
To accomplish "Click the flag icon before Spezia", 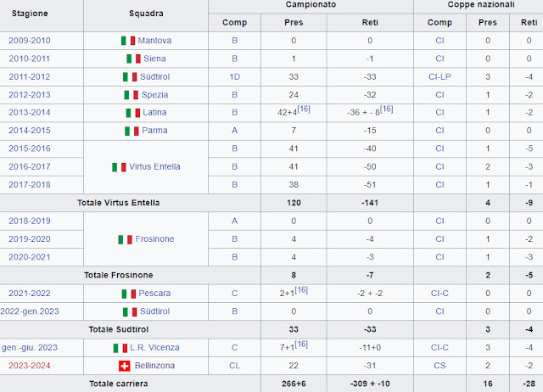I will coord(131,94).
